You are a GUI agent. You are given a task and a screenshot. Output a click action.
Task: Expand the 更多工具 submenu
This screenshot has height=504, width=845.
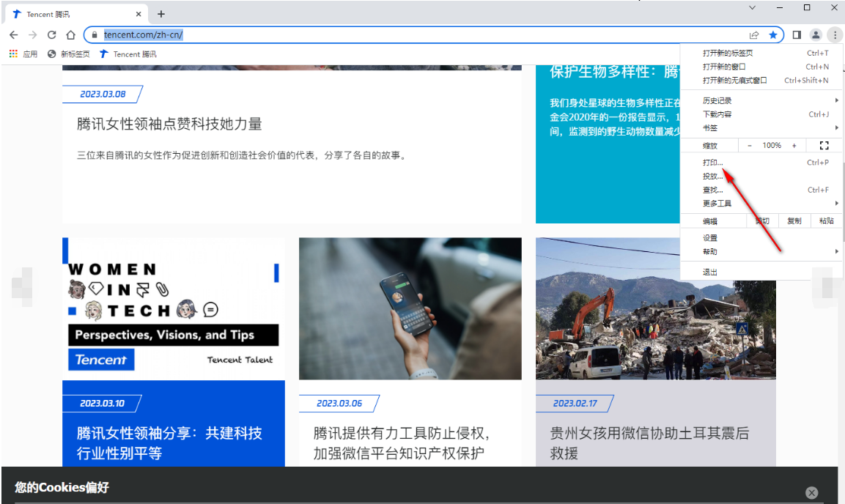(x=715, y=203)
